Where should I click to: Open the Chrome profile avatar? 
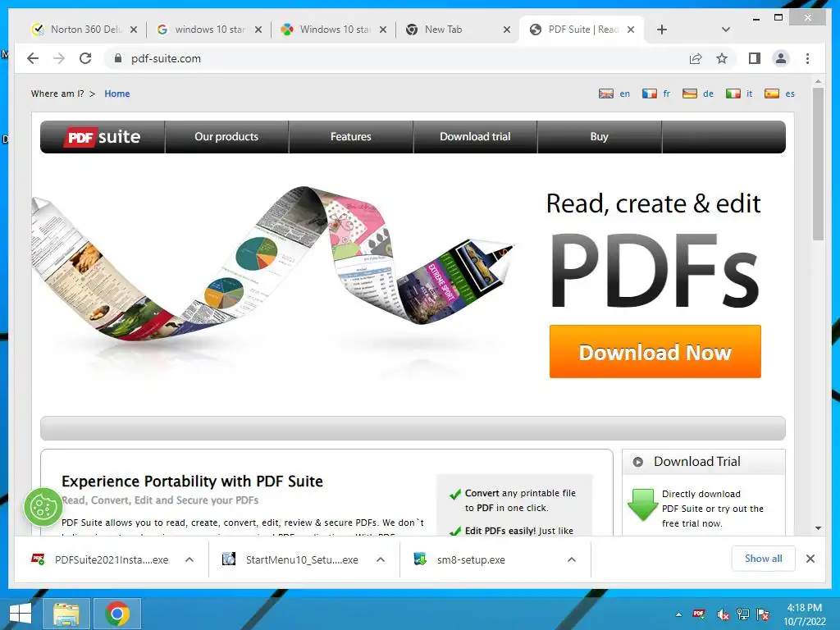(781, 58)
